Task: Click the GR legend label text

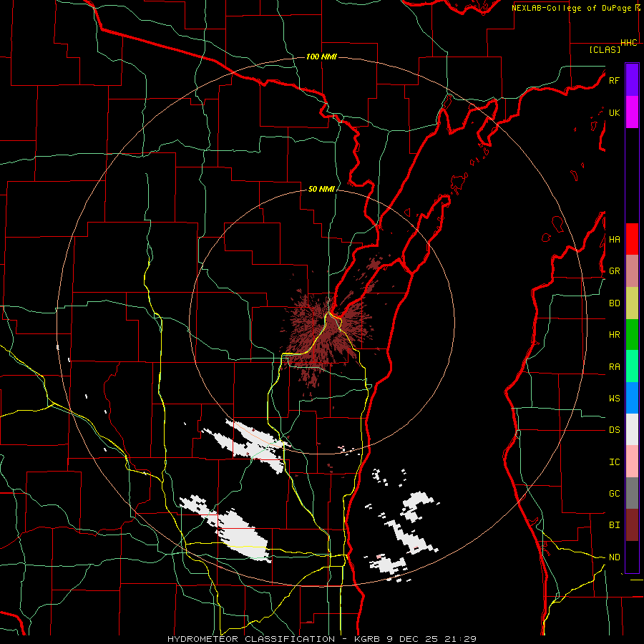Action: point(614,271)
